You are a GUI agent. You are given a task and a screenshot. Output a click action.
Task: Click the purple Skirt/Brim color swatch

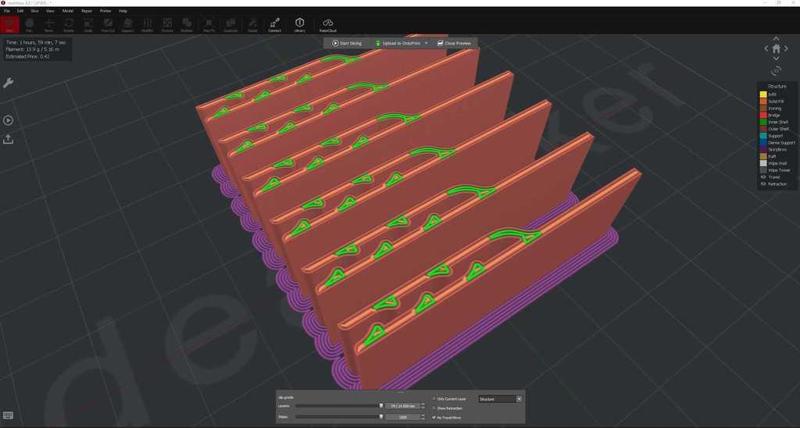click(763, 149)
